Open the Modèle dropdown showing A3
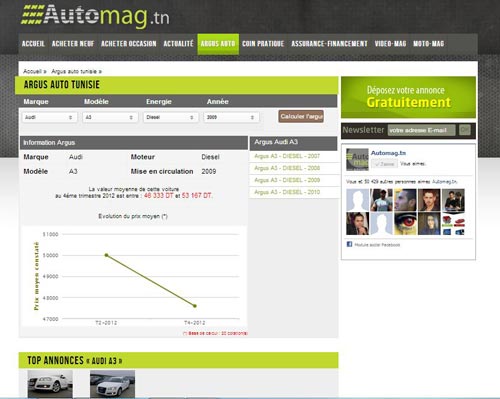This screenshot has width=500, height=399. point(110,117)
